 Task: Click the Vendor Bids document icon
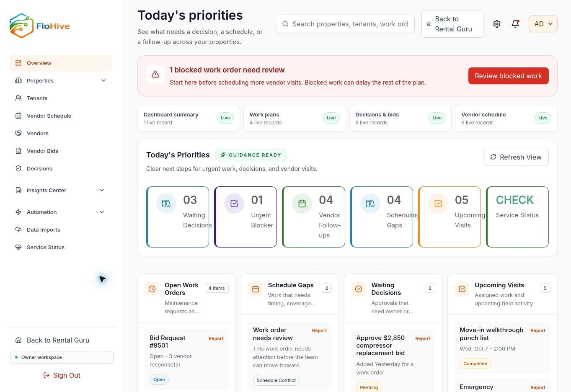[x=18, y=151]
